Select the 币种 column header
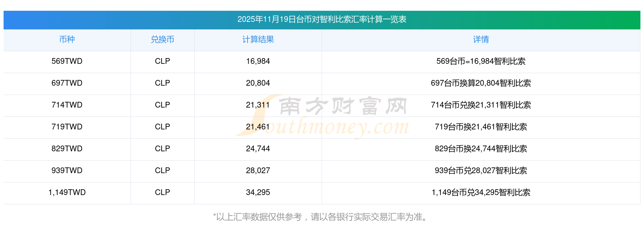The image size is (644, 228). point(67,39)
